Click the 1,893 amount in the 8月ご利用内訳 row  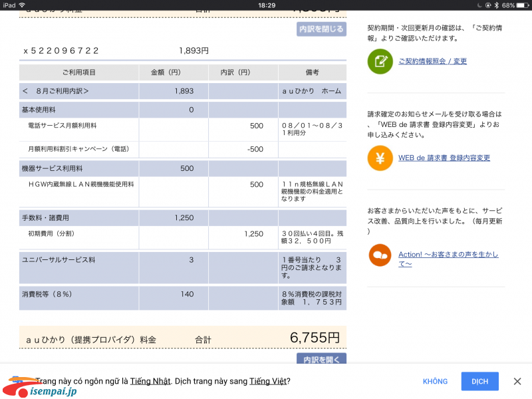pyautogui.click(x=184, y=91)
